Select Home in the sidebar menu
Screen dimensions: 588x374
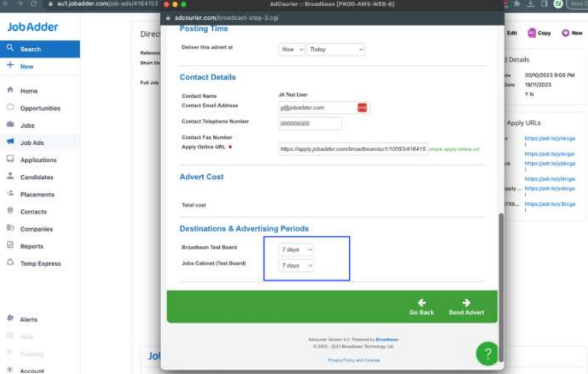29,91
